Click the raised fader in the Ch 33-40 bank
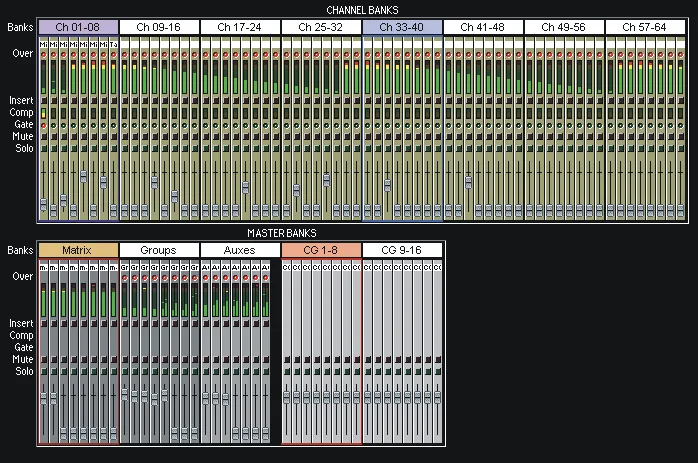 pyautogui.click(x=387, y=186)
